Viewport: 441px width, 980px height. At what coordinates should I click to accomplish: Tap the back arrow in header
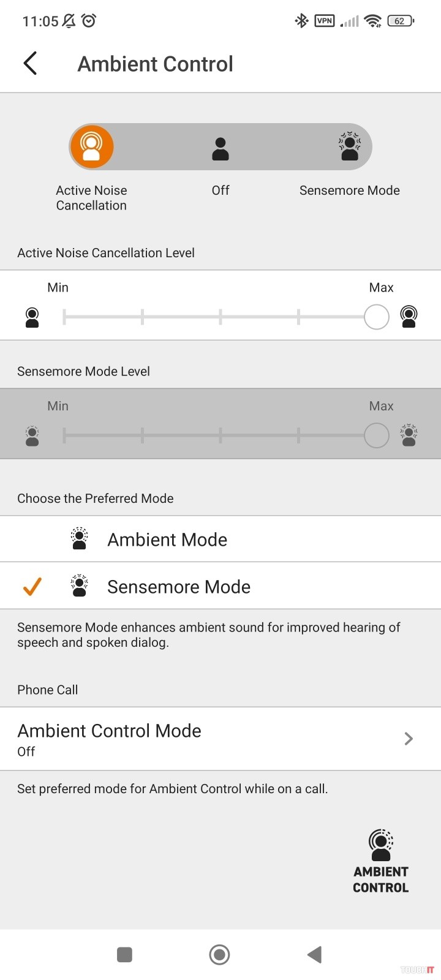[30, 64]
